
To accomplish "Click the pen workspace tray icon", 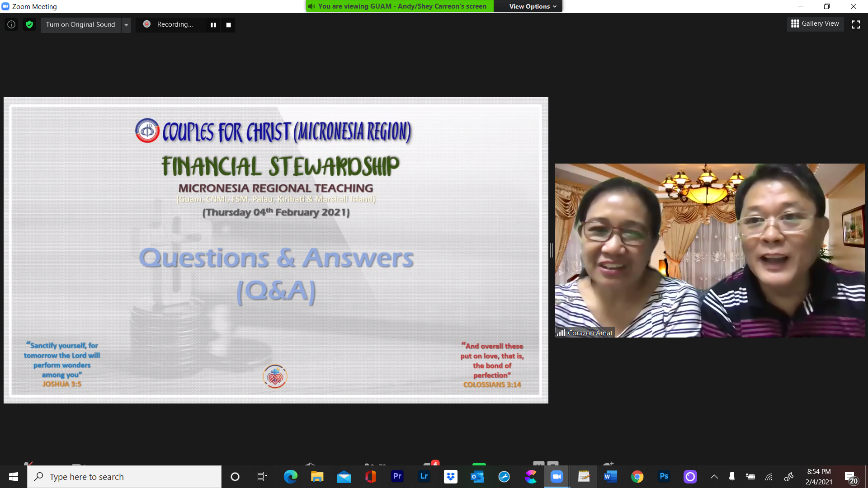I will tap(789, 477).
